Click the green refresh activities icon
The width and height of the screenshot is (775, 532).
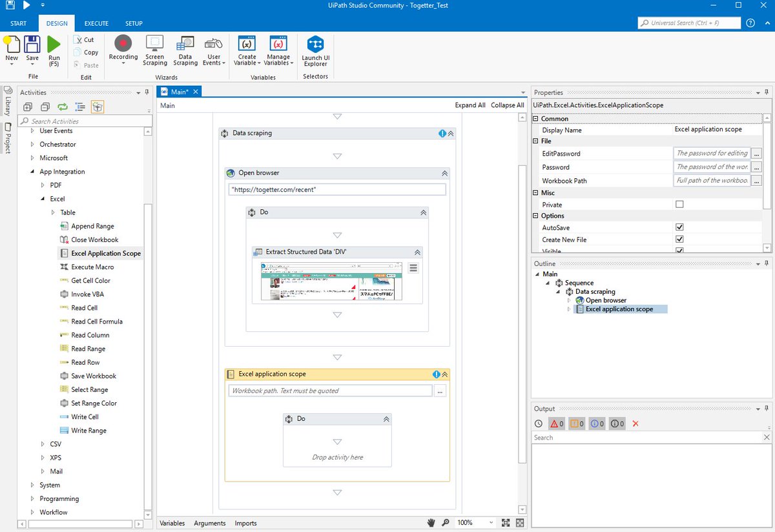[x=63, y=107]
